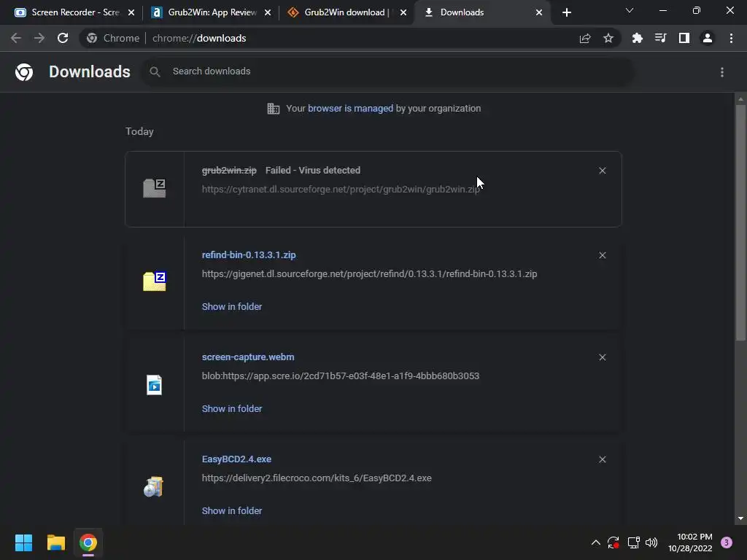Click the Chrome logo next to Downloads
Screen dimensions: 747x560
(24, 72)
